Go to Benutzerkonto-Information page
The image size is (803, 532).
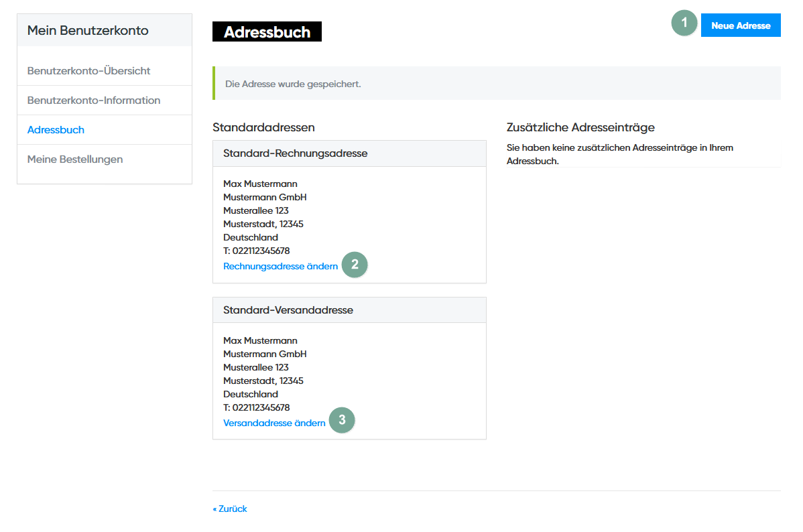(94, 101)
